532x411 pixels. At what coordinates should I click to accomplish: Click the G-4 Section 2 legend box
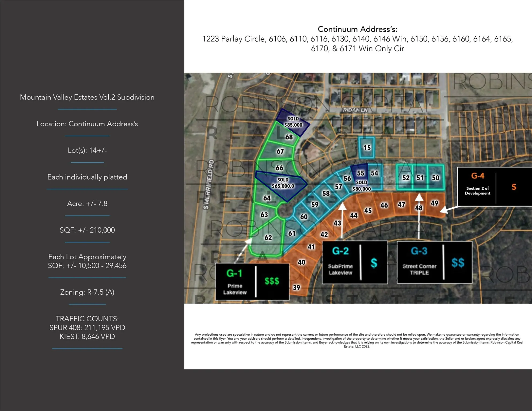point(495,187)
